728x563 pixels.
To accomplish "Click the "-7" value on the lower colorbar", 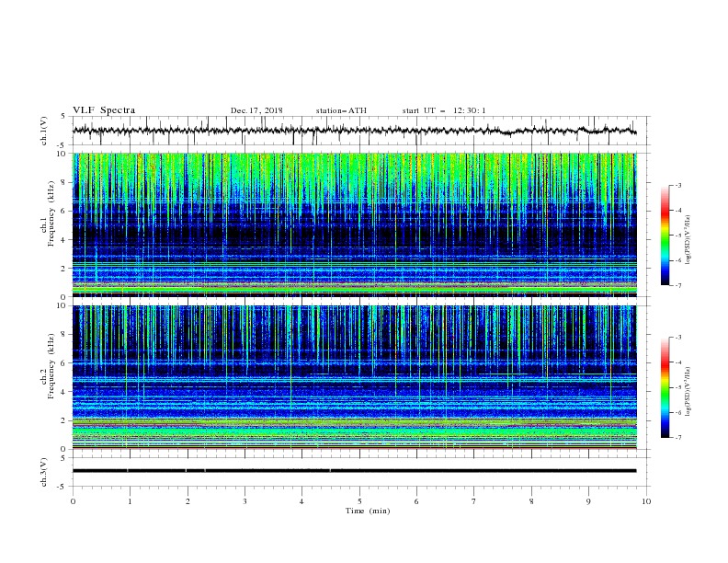I will [x=677, y=438].
